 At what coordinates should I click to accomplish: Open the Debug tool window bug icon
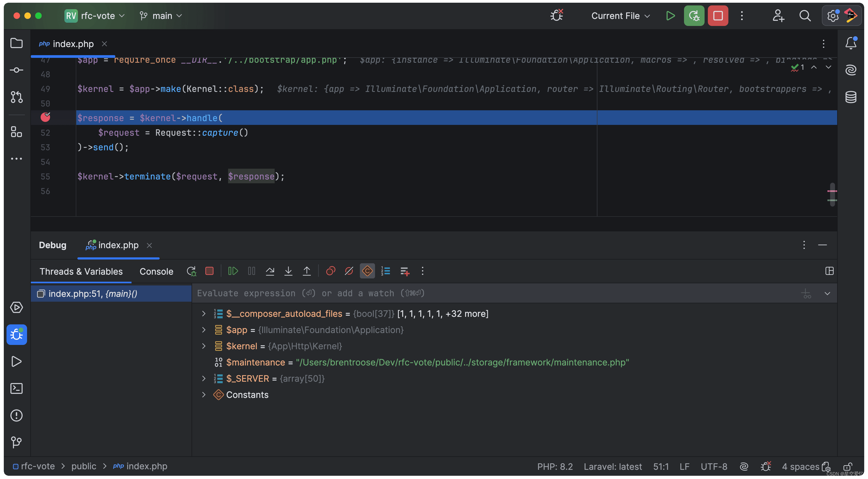(16, 334)
